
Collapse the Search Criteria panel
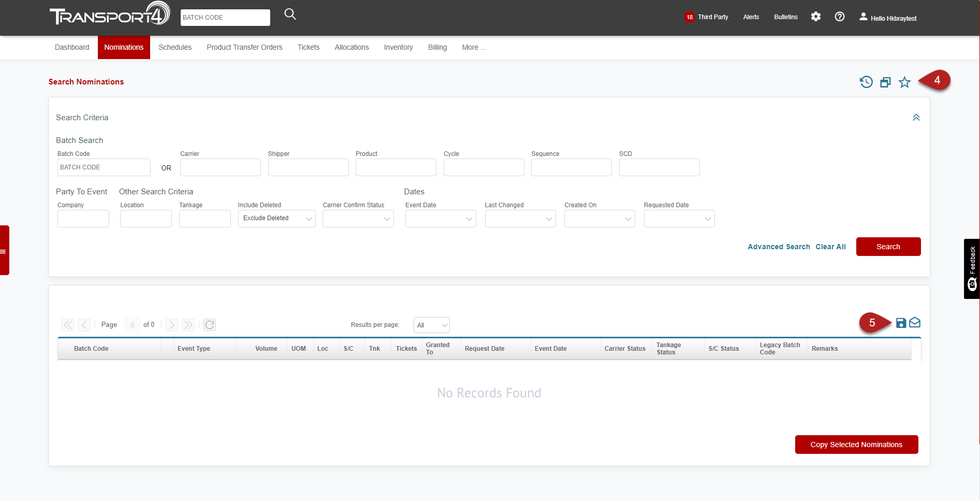pos(916,118)
